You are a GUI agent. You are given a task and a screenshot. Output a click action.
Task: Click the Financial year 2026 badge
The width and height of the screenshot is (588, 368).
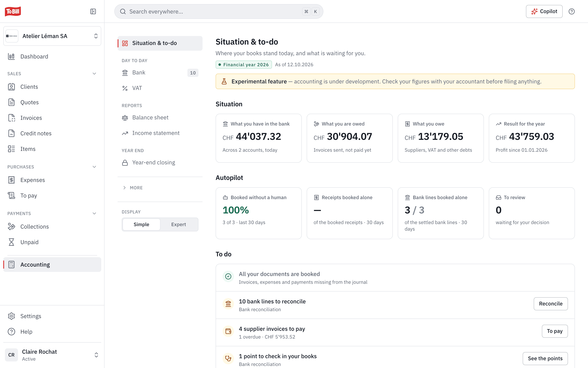click(244, 64)
